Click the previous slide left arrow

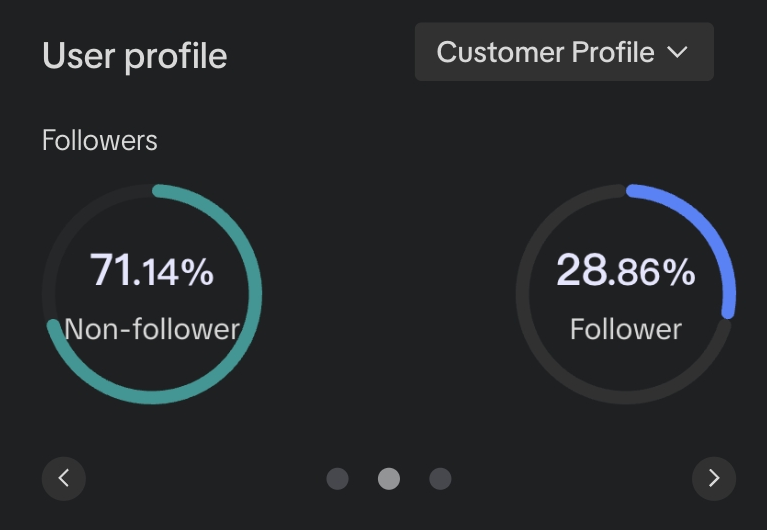pyautogui.click(x=64, y=478)
